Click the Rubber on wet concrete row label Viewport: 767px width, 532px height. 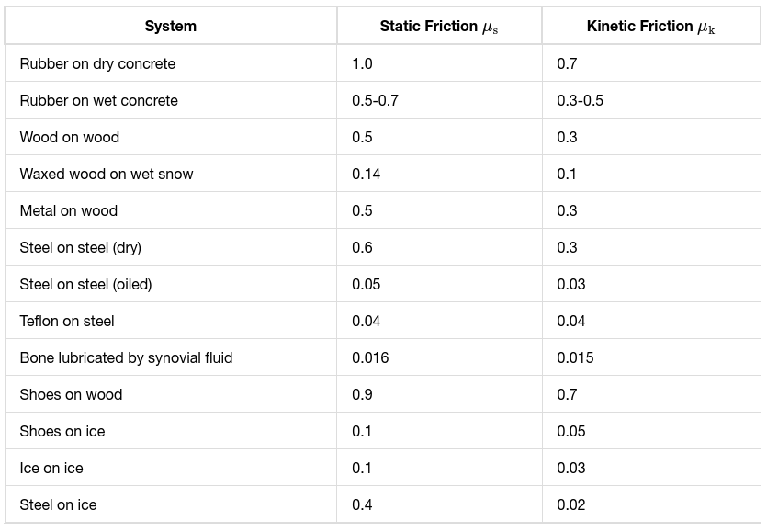(x=98, y=100)
